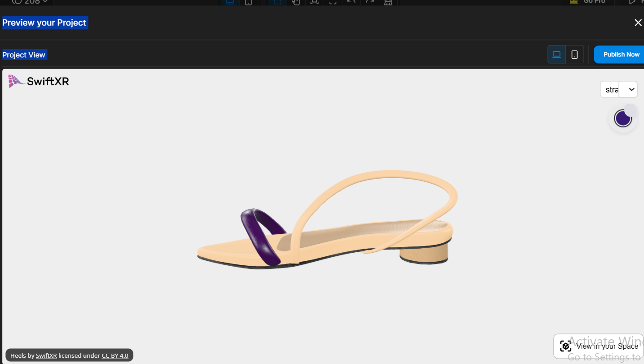
Task: Click View in your Space button
Action: (x=607, y=346)
